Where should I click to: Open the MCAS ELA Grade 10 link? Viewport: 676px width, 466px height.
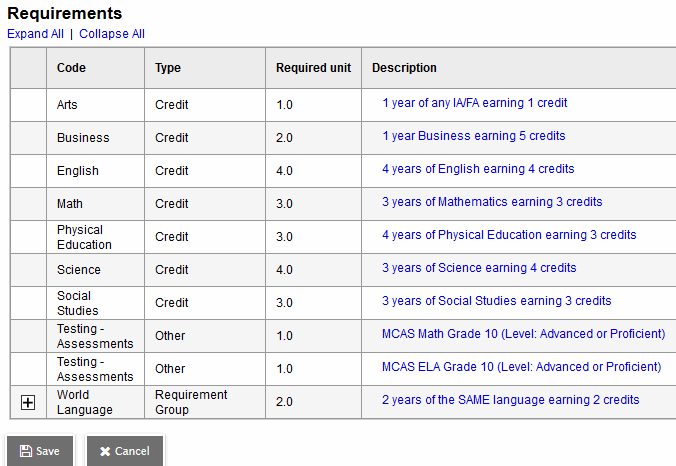(x=521, y=367)
